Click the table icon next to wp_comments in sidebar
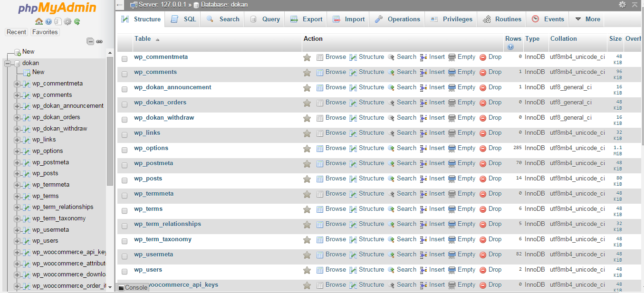The image size is (644, 293). click(x=27, y=95)
